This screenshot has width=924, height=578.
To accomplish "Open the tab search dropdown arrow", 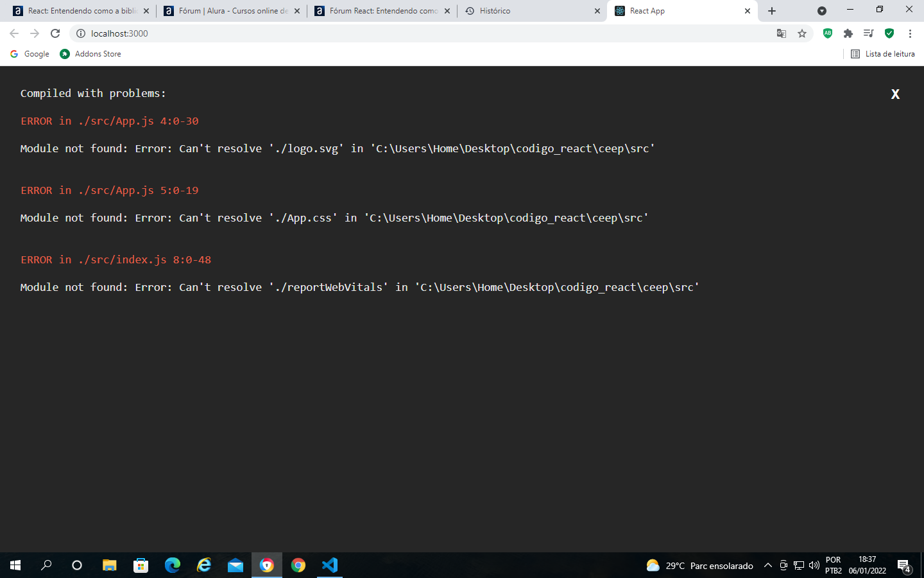I will click(x=822, y=11).
